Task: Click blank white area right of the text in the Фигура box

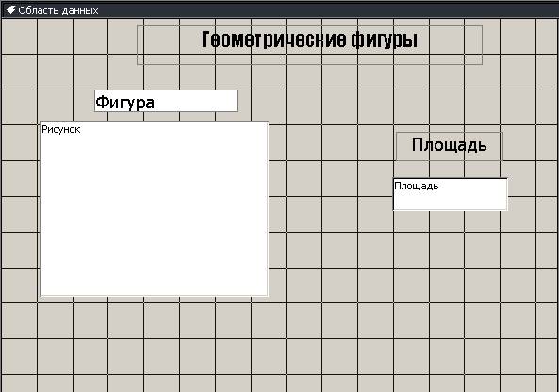Action: 195,101
